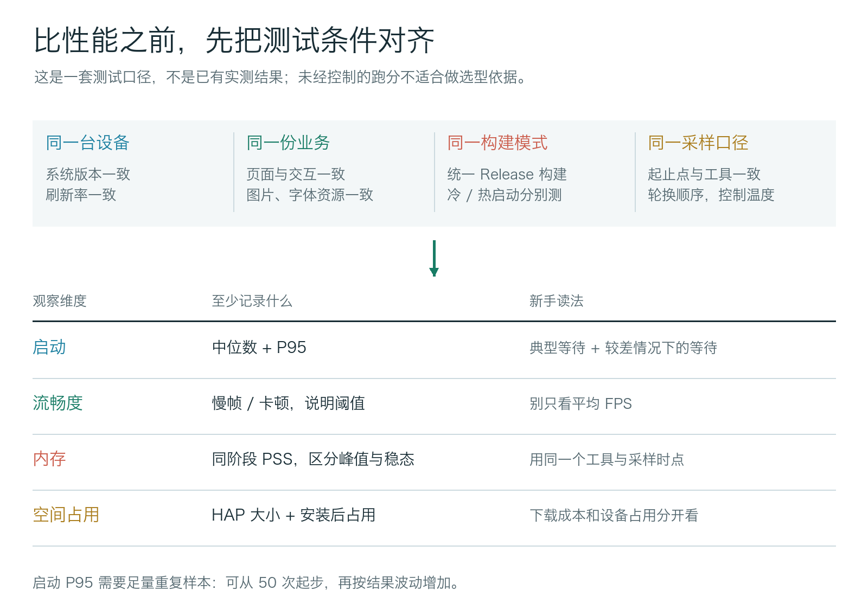Click the line 图片、字体资源一致
868x616 pixels.
(310, 195)
